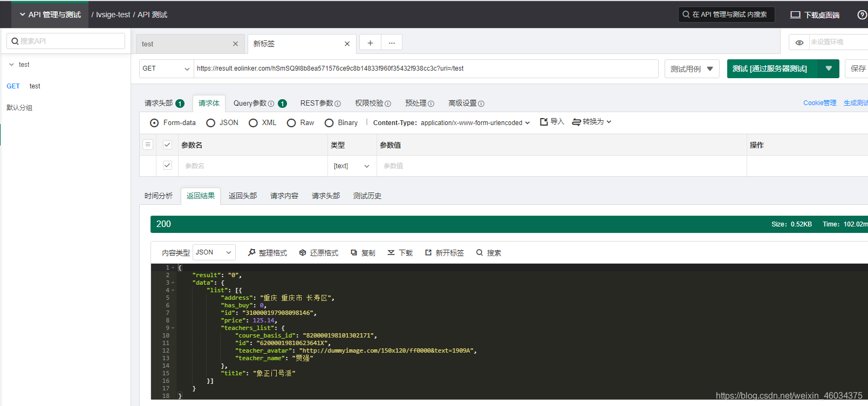Click info icon next to REST参数
868x406 pixels.
(x=338, y=104)
